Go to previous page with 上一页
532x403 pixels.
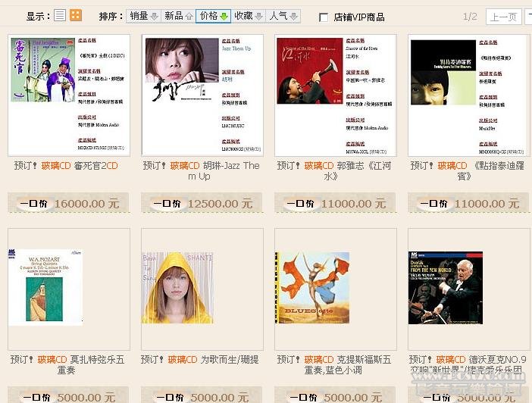(503, 17)
